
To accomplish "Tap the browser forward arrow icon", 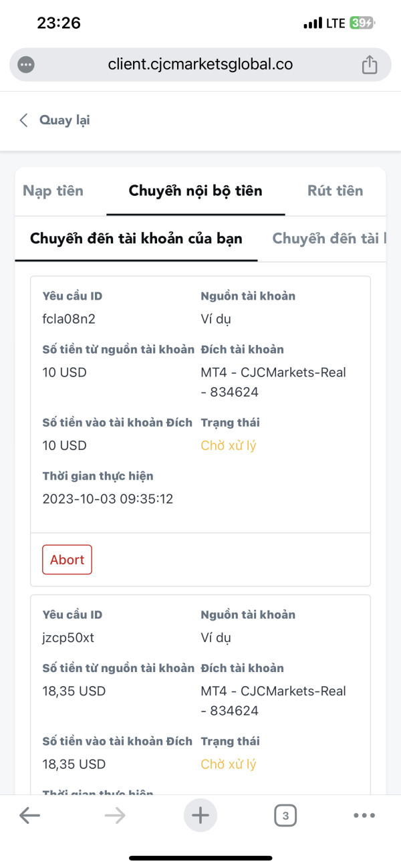I will click(115, 815).
